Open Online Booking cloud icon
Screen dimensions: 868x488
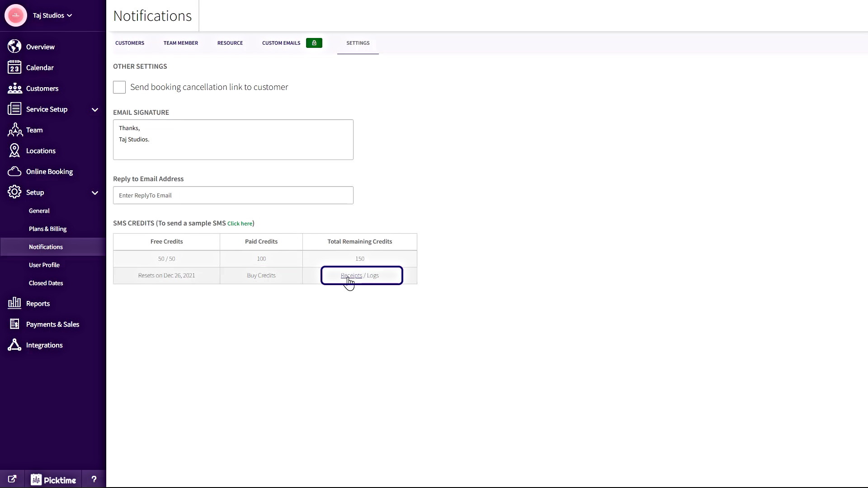[x=14, y=171]
